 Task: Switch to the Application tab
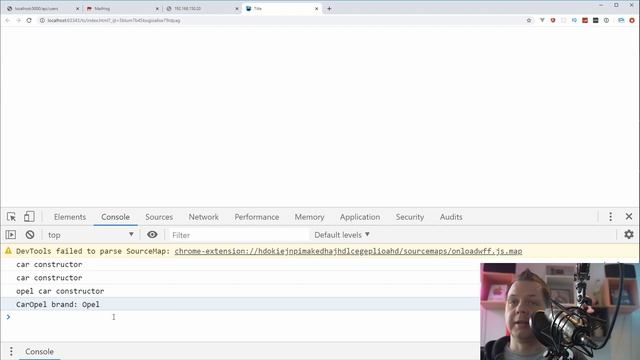click(x=360, y=217)
